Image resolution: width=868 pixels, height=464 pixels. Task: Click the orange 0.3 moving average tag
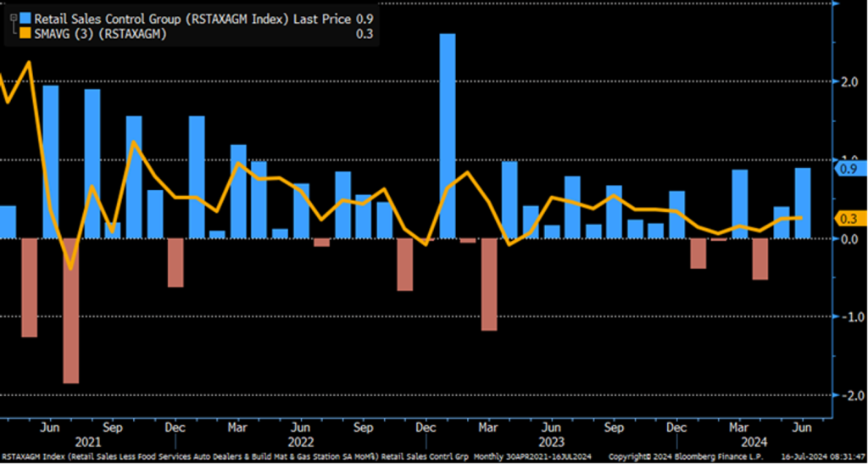coord(848,219)
